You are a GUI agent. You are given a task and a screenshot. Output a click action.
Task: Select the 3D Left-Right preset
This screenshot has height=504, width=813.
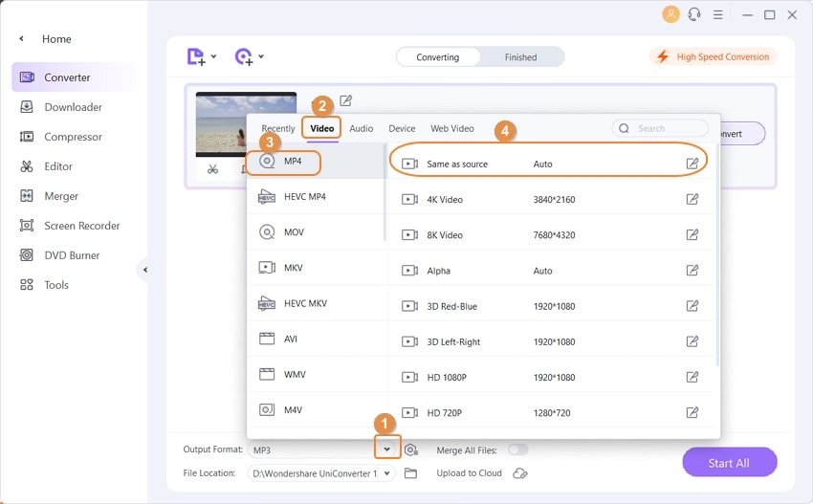[551, 341]
